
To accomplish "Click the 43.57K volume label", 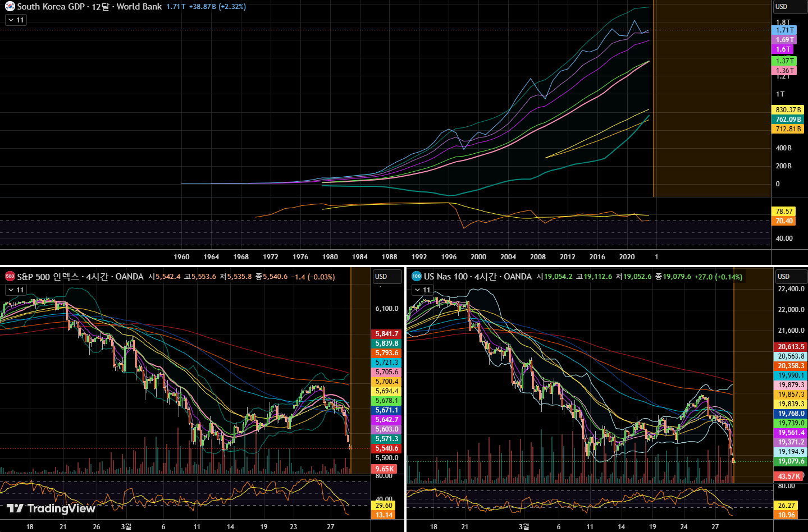I will (x=789, y=476).
